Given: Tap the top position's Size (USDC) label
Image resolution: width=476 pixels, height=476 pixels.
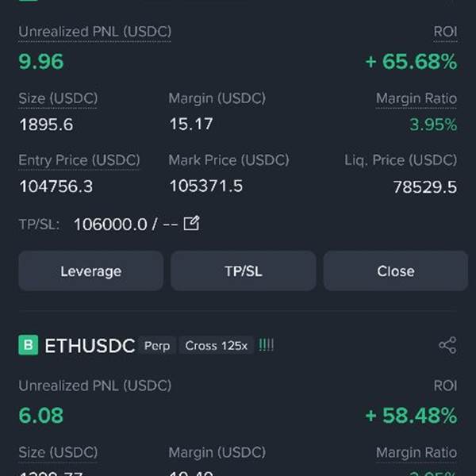Looking at the screenshot, I should (58, 99).
